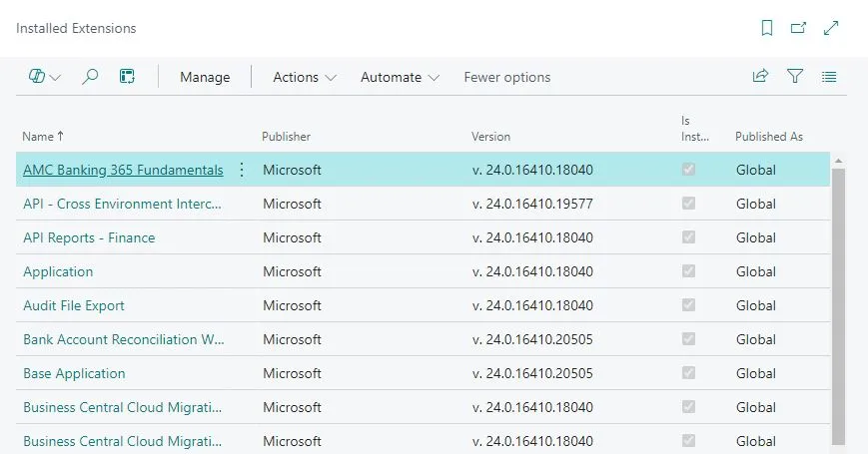Click the Published As column header
The image size is (868, 454).
(x=769, y=136)
